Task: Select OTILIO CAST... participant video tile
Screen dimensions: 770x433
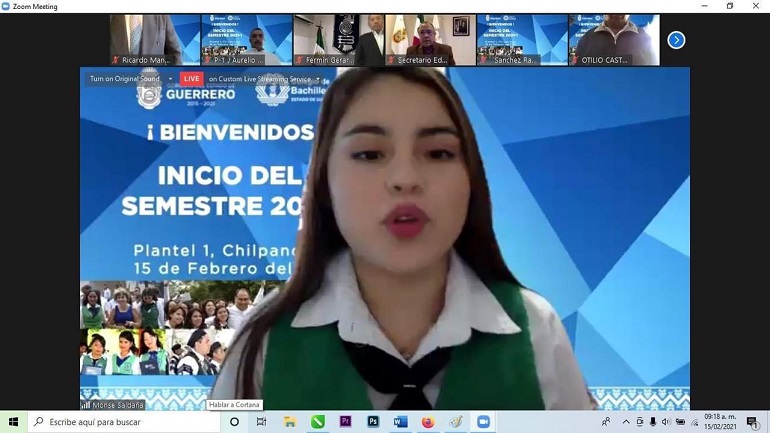Action: (614, 40)
